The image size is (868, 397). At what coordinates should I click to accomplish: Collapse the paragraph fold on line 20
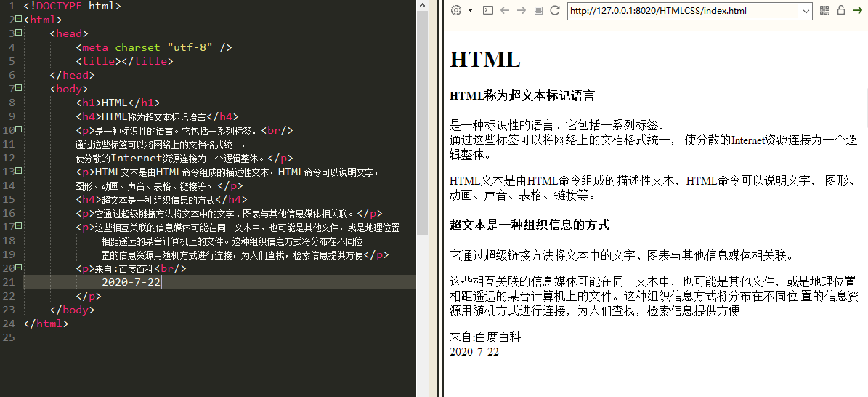pyautogui.click(x=19, y=268)
